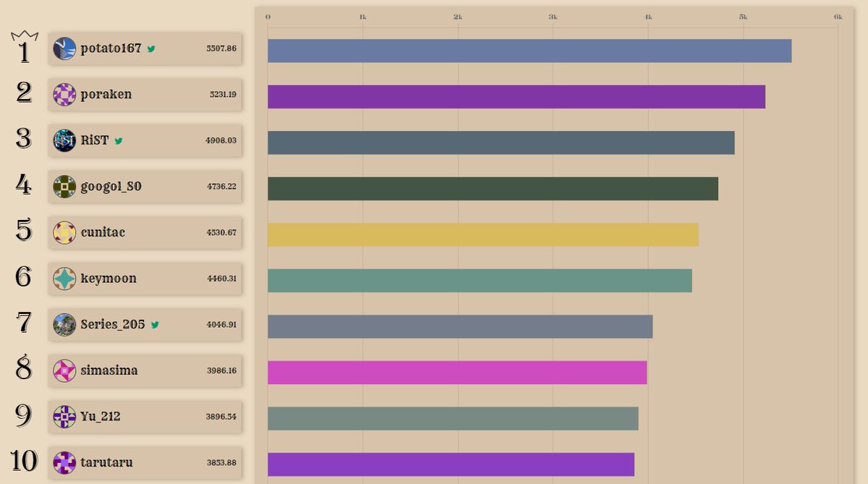Click the 1k axis label
This screenshot has height=484, width=868.
362,17
